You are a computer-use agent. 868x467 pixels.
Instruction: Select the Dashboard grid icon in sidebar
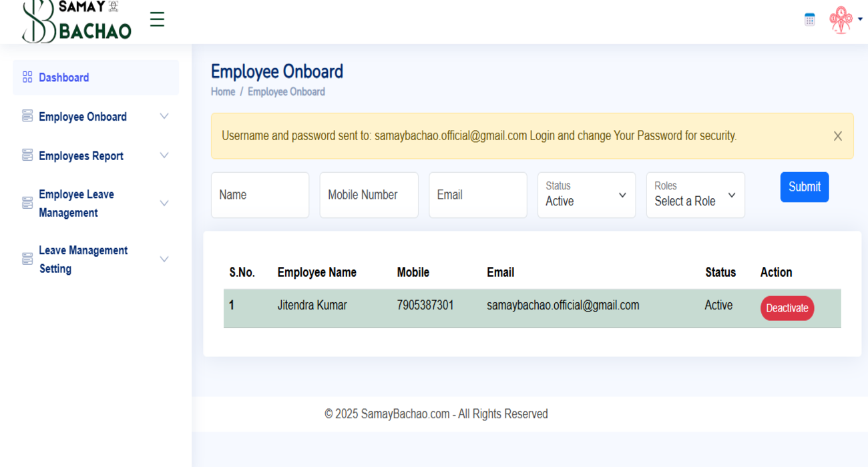(27, 77)
